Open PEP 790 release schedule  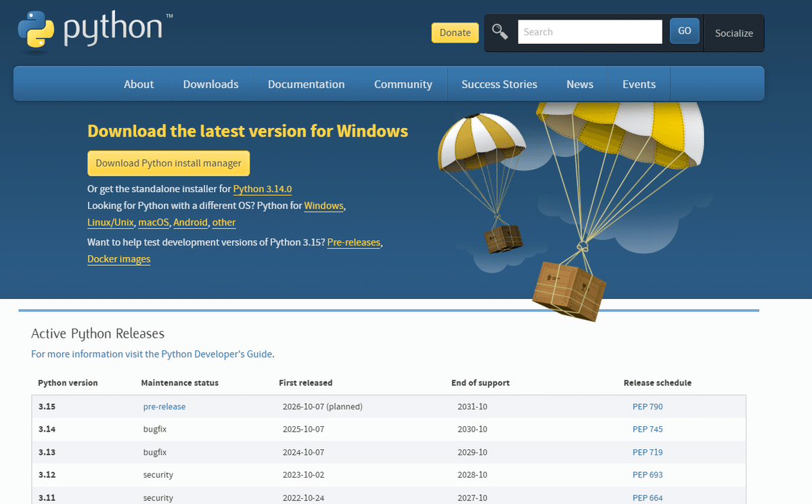(x=648, y=406)
